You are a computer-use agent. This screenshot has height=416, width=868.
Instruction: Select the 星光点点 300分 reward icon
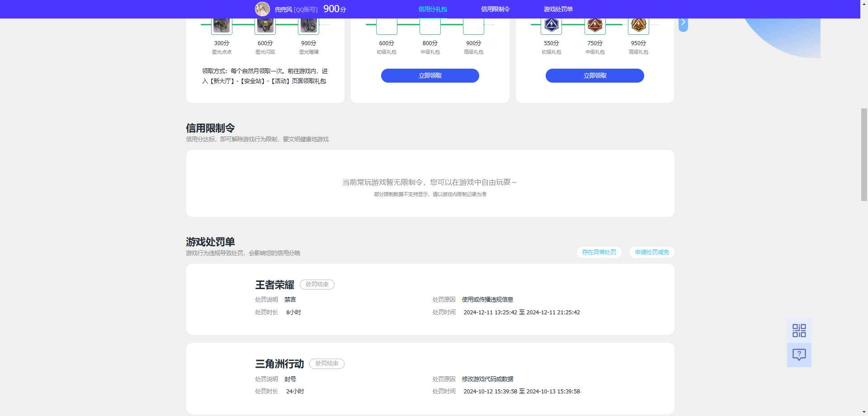(x=222, y=26)
